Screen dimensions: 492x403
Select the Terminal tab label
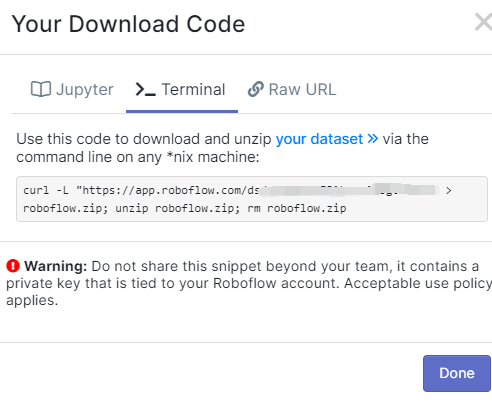[x=193, y=89]
